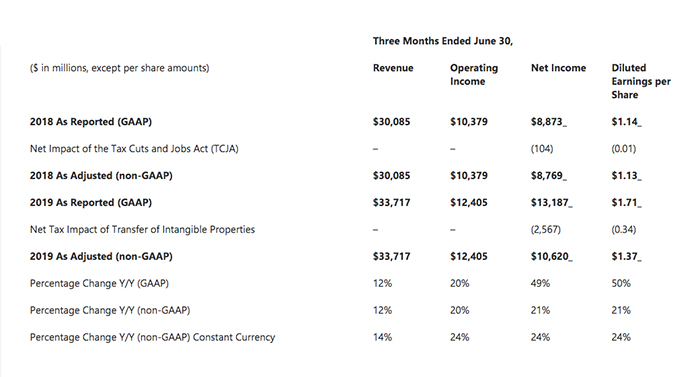Select Net Tax Impact of Transfer of Intangible Properties
The height and width of the screenshot is (377, 700).
click(142, 230)
